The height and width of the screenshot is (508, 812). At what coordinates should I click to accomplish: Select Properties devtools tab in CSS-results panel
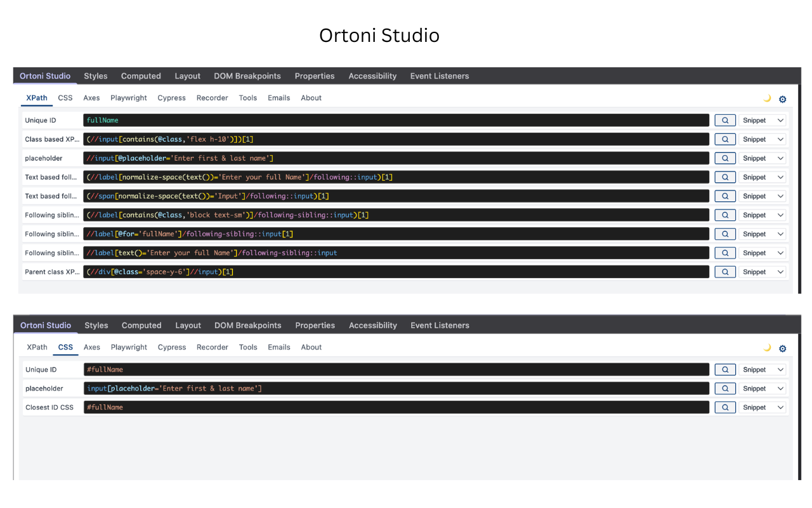coord(315,326)
